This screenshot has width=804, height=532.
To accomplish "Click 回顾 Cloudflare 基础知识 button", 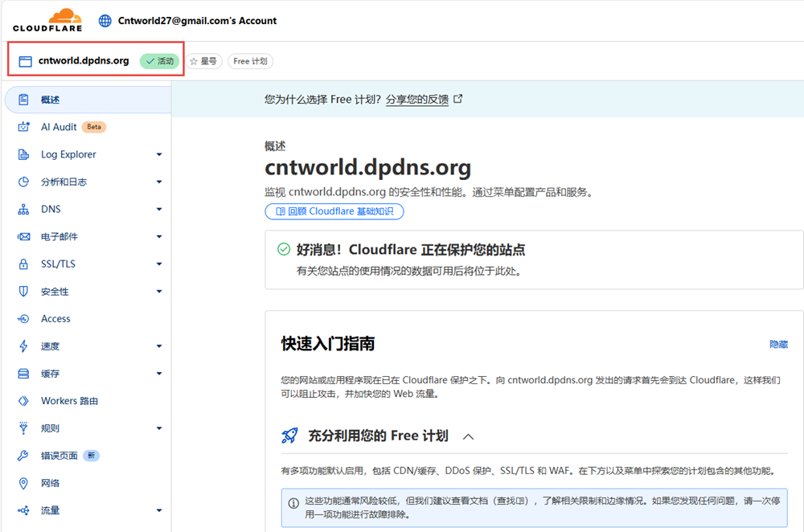I will click(x=334, y=211).
